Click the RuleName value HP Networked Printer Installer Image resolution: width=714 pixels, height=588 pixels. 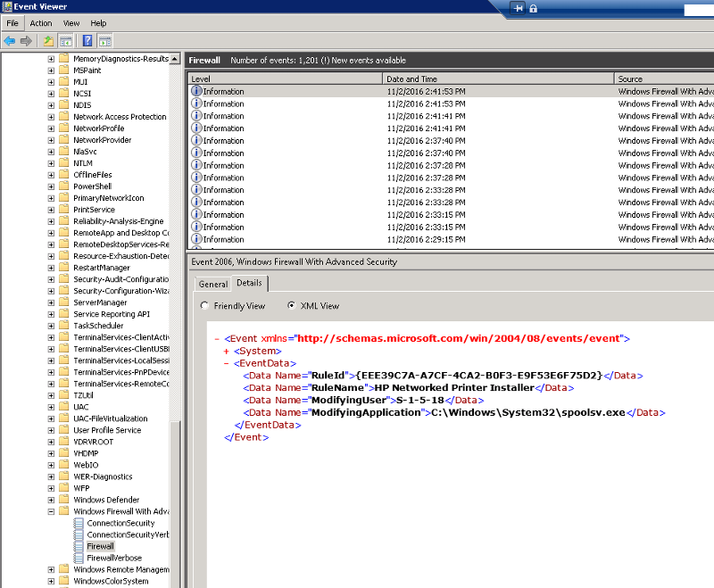454,388
